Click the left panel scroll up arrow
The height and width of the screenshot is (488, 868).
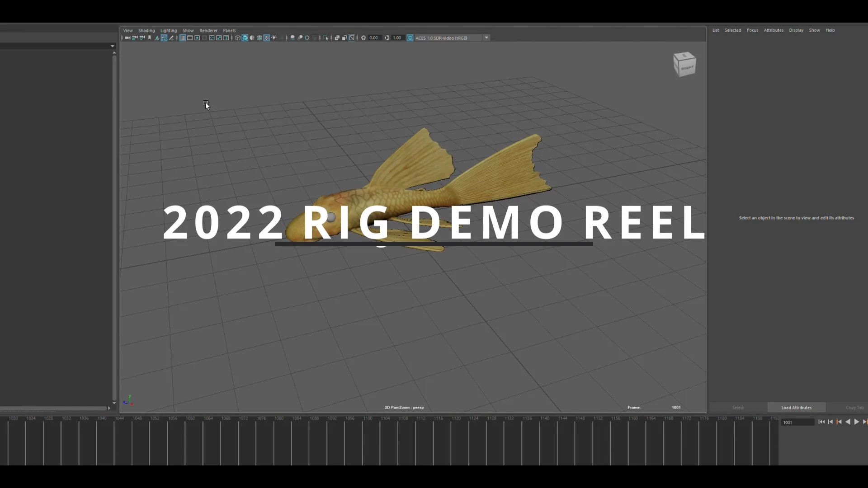114,53
